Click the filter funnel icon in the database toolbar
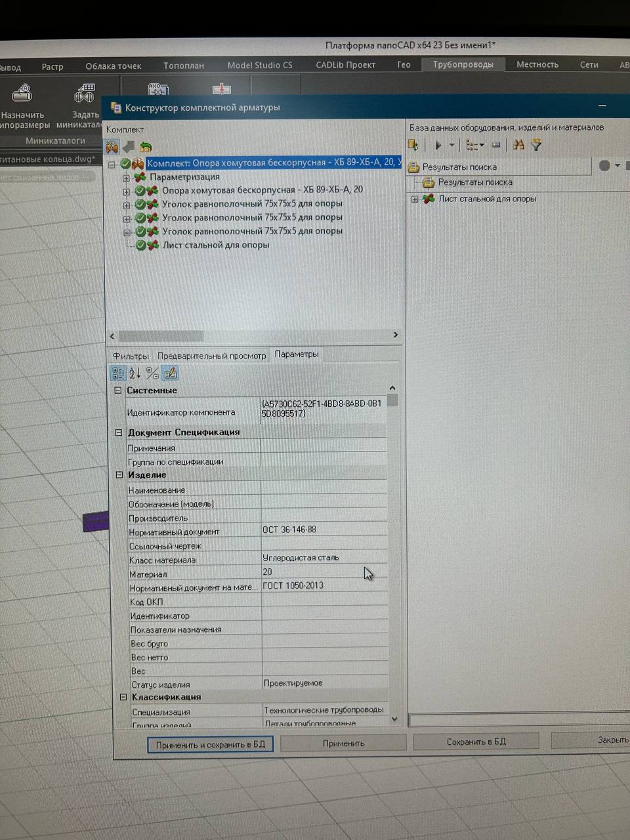Image resolution: width=630 pixels, height=840 pixels. pos(536,145)
